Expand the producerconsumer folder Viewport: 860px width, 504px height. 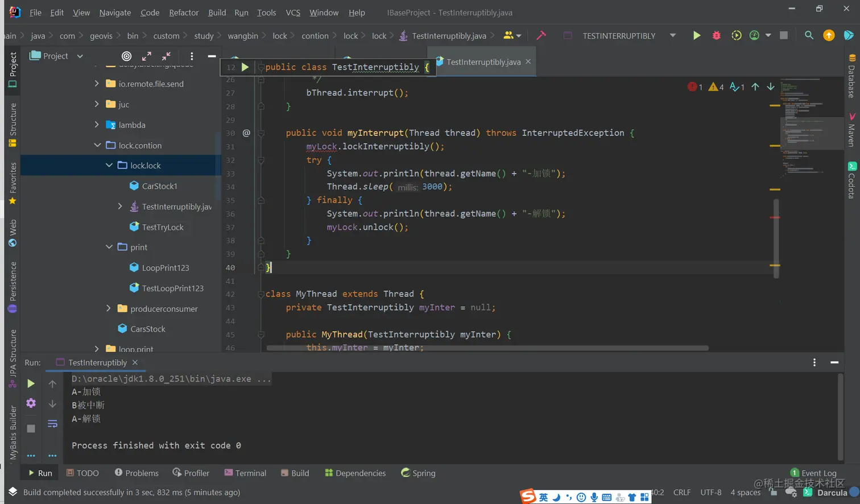[x=109, y=308]
